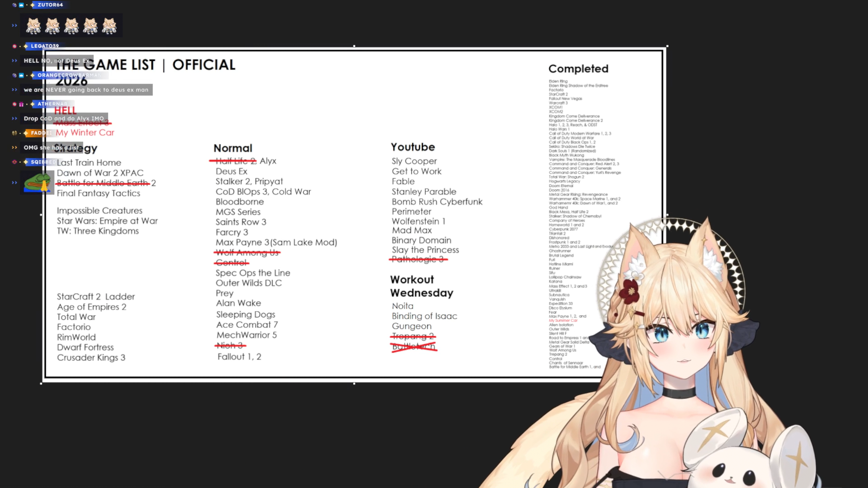Click the sparkle star icon before FADDEI
This screenshot has height=488, width=868.
pyautogui.click(x=26, y=133)
